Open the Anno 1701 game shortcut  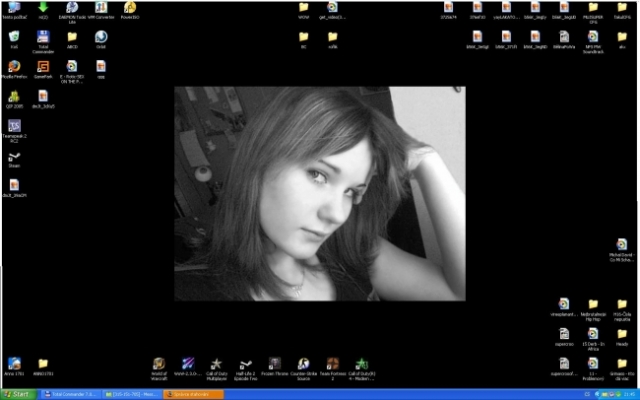[14, 366]
